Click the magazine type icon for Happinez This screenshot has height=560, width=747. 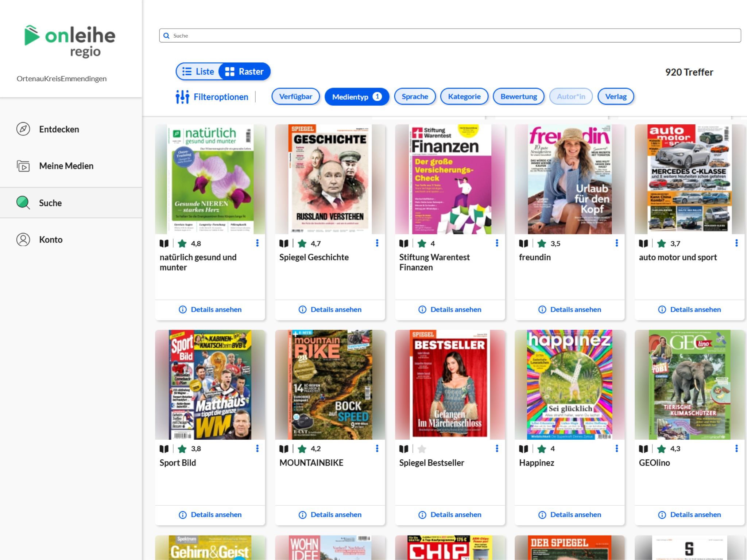point(524,449)
